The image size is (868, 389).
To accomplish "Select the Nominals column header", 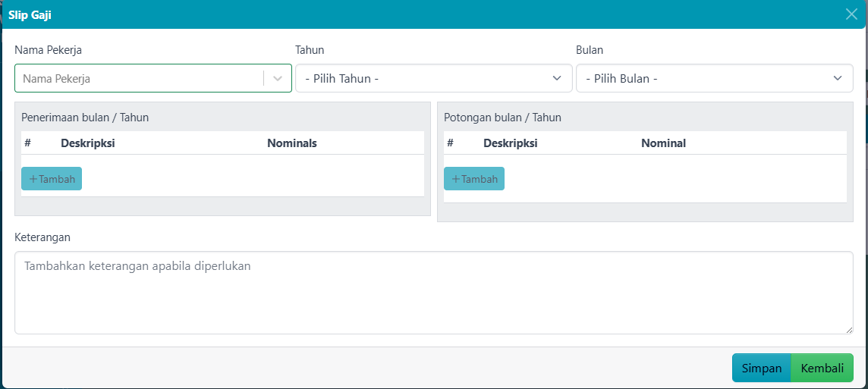I will point(292,143).
